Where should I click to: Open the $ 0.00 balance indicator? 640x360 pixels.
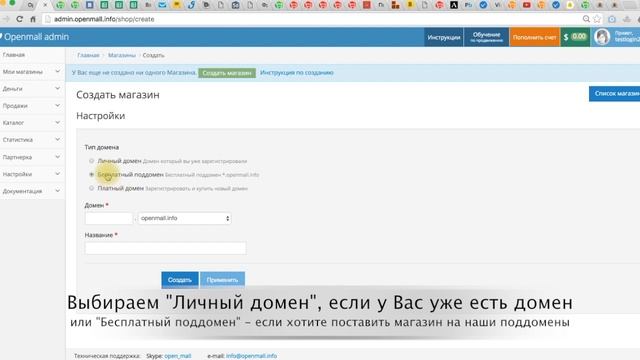[575, 37]
